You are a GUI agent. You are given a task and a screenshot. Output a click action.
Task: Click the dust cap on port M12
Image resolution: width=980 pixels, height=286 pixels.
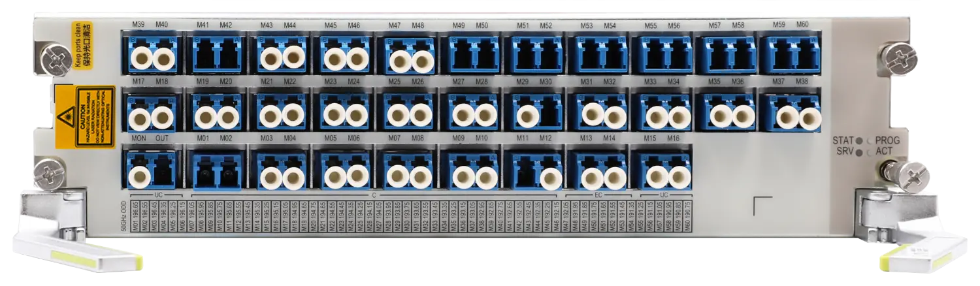click(x=551, y=177)
